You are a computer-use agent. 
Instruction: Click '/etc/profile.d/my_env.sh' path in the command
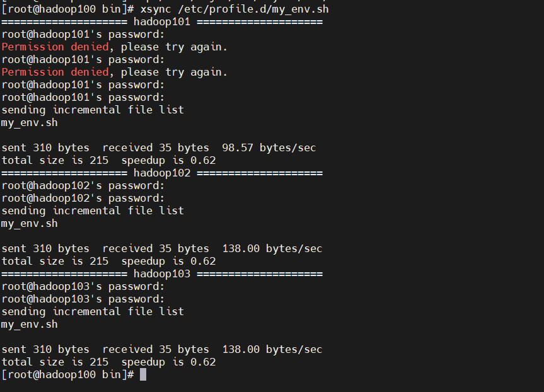pos(253,9)
